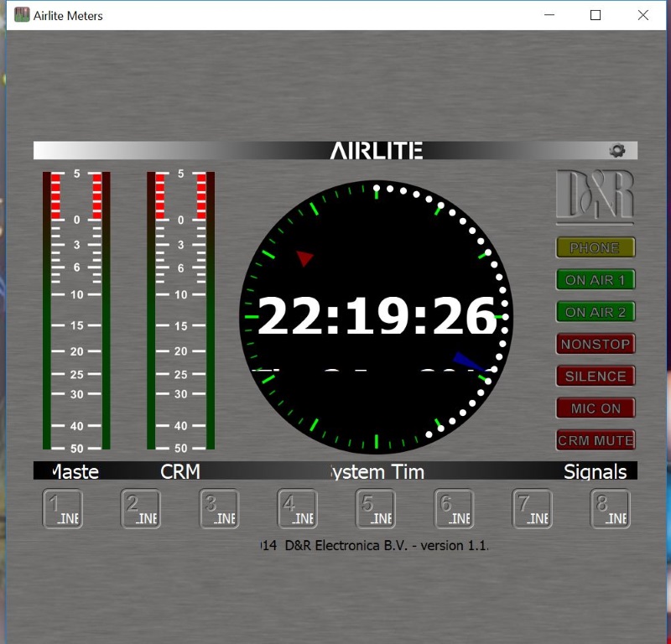Viewport: 671px width, 644px height.
Task: Select channel 2 line button
Action: click(x=141, y=509)
